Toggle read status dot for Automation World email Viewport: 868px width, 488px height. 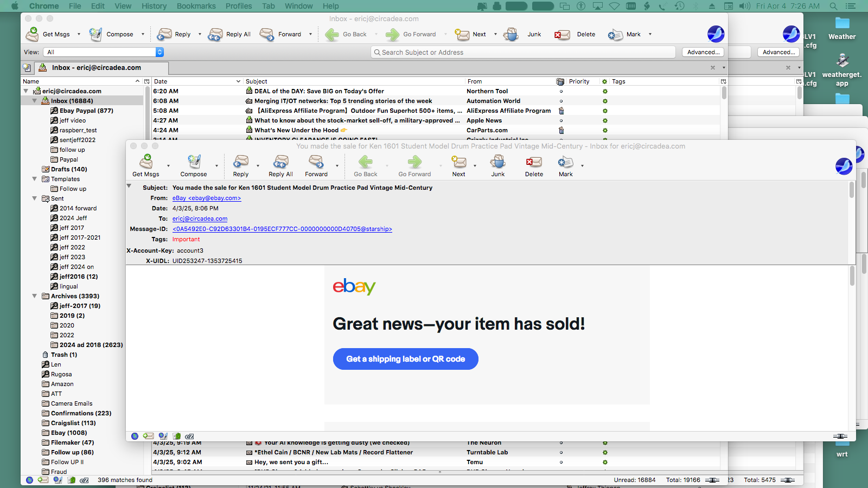click(561, 101)
